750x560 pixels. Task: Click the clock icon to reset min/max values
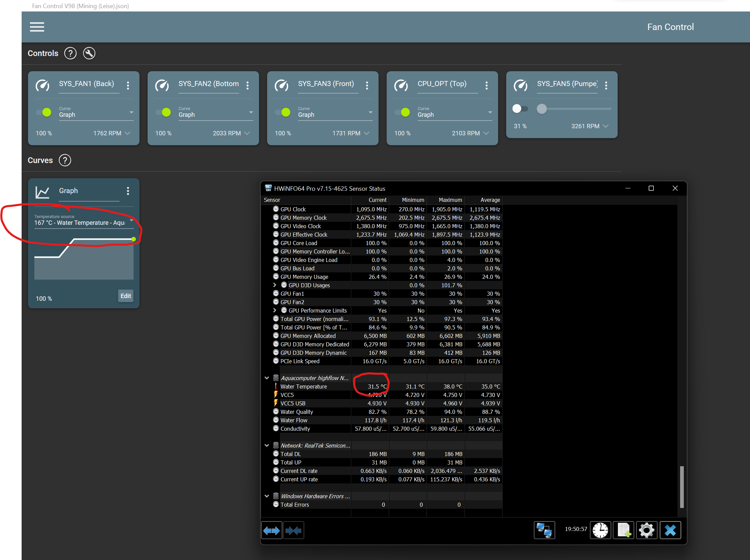pyautogui.click(x=600, y=530)
